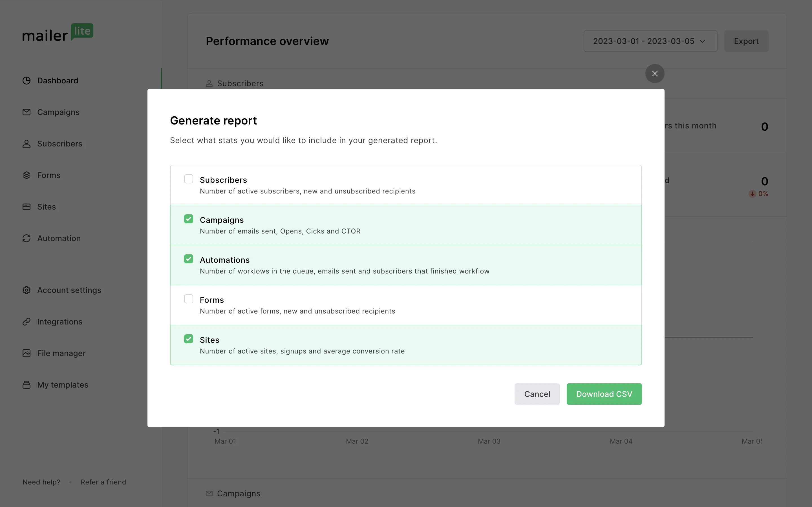
Task: Click the Sites browser icon in sidebar
Action: [27, 206]
